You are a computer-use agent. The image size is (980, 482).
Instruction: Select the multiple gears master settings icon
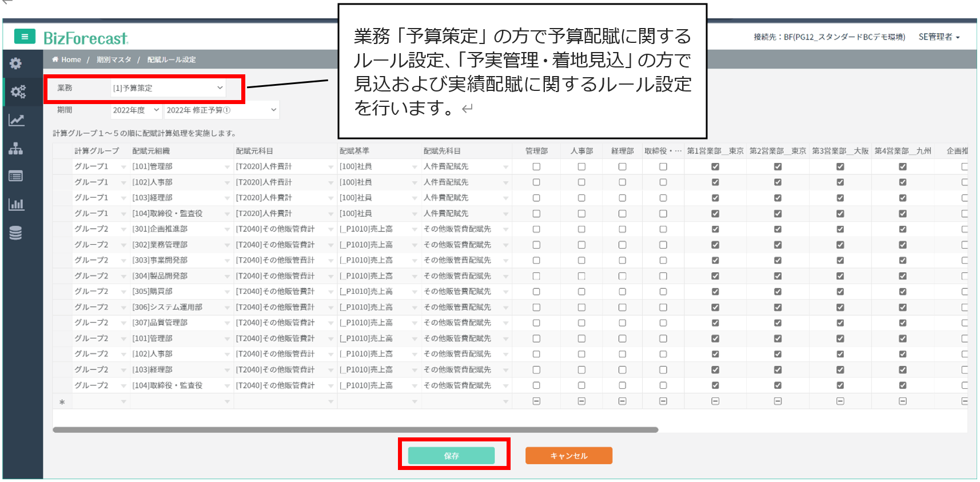(18, 91)
